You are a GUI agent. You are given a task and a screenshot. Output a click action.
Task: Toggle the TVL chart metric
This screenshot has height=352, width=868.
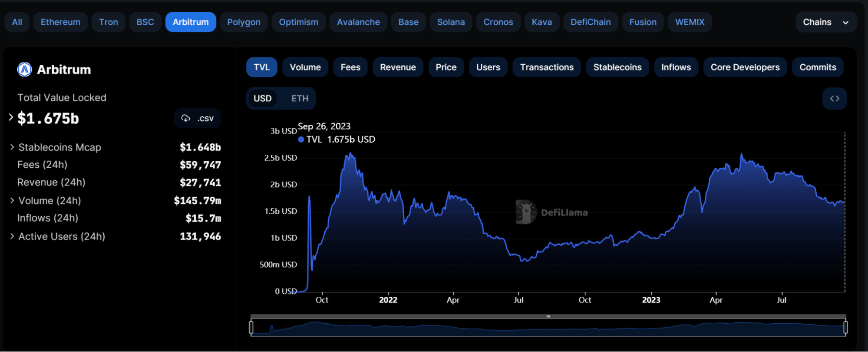tap(262, 67)
